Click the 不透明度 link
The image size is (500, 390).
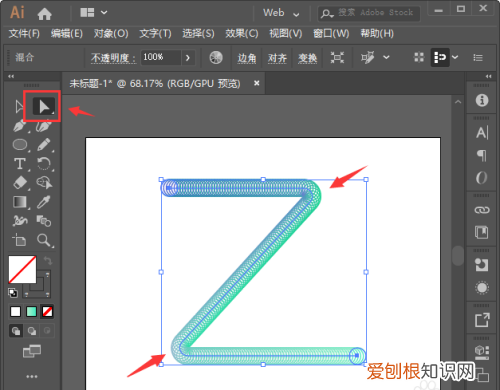(113, 58)
